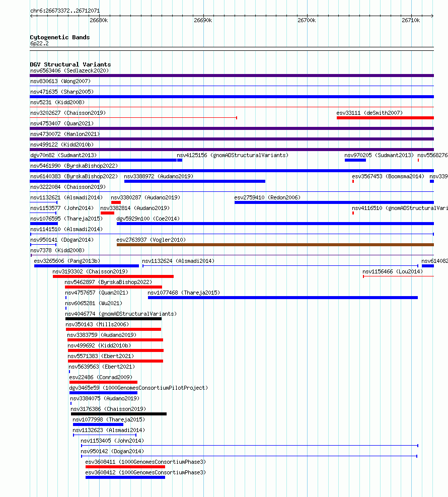Screen dimensions: 448x497
Task: Click the DGV Structural Variants track title
Action: [x=70, y=64]
